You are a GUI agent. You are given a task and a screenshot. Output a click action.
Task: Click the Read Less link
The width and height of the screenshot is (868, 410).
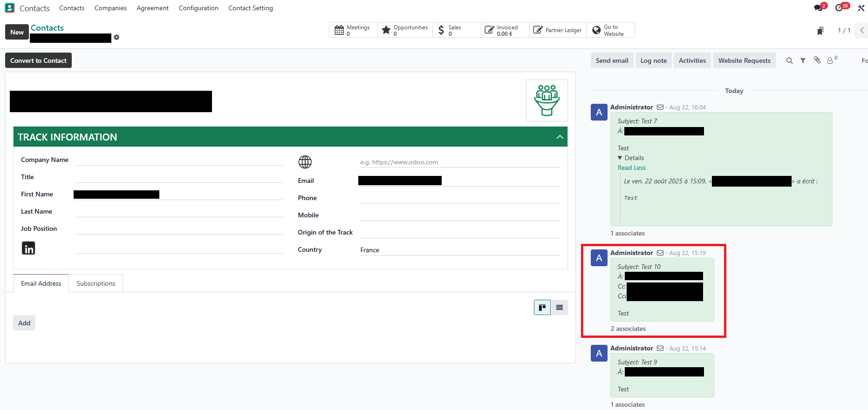pyautogui.click(x=631, y=168)
